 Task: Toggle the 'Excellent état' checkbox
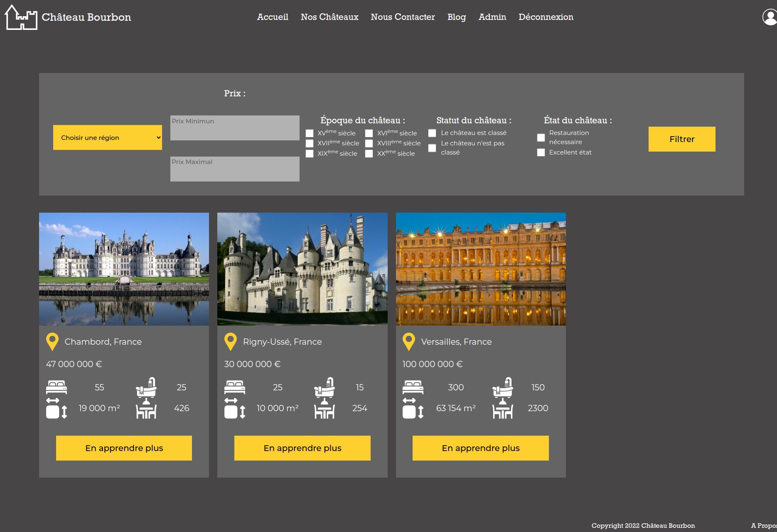click(541, 152)
